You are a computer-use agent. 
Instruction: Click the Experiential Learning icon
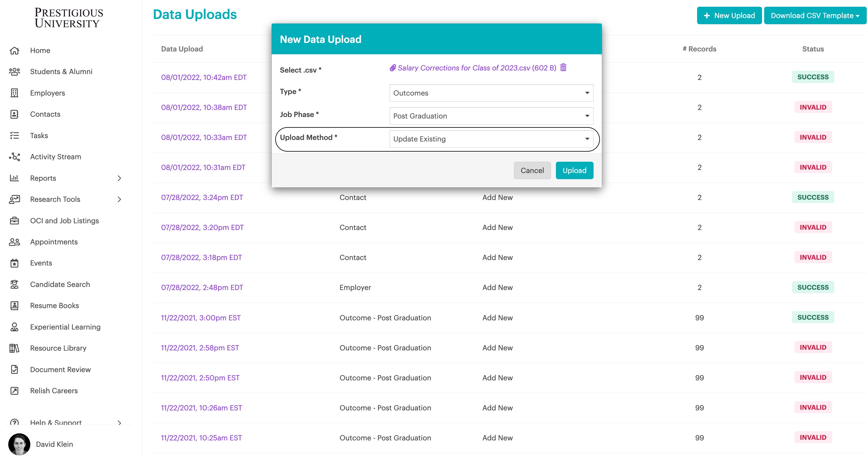pos(14,327)
